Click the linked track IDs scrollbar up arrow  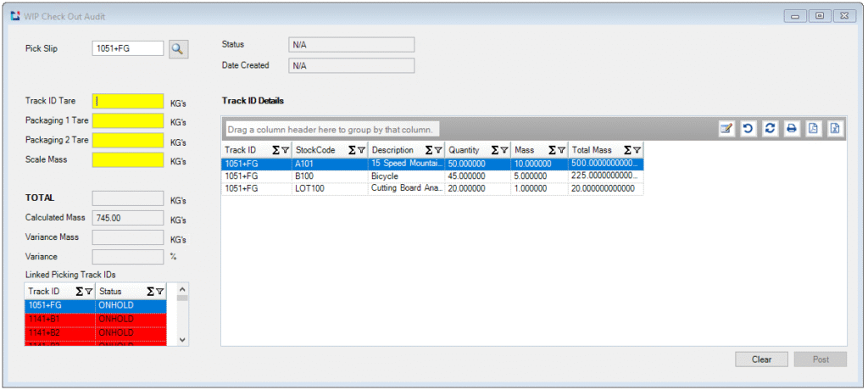(182, 288)
